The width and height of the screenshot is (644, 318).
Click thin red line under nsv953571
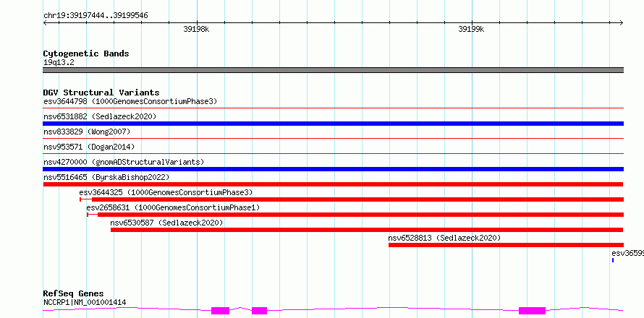(333, 154)
